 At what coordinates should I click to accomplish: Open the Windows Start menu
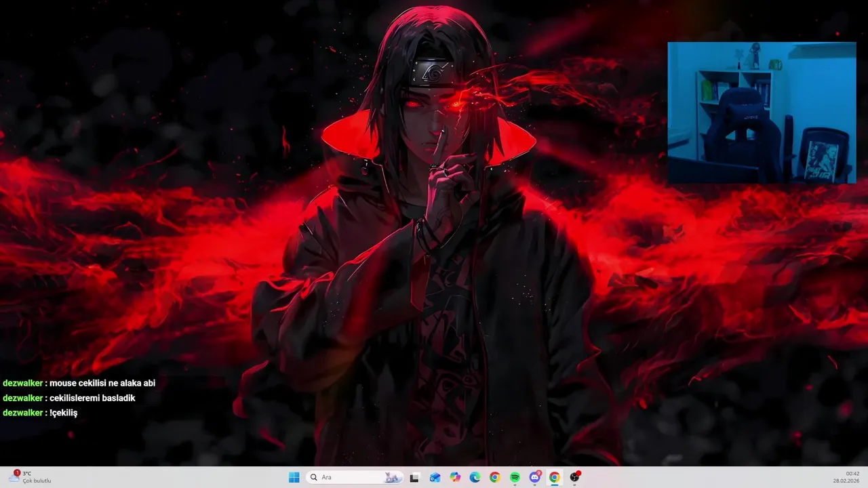tap(294, 477)
